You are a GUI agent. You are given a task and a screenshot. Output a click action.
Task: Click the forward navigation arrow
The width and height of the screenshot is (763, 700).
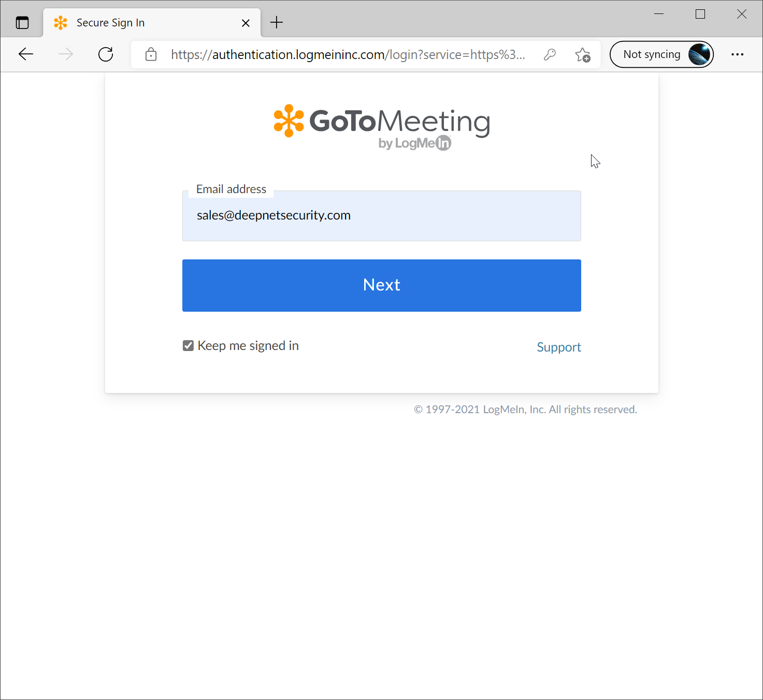[66, 54]
